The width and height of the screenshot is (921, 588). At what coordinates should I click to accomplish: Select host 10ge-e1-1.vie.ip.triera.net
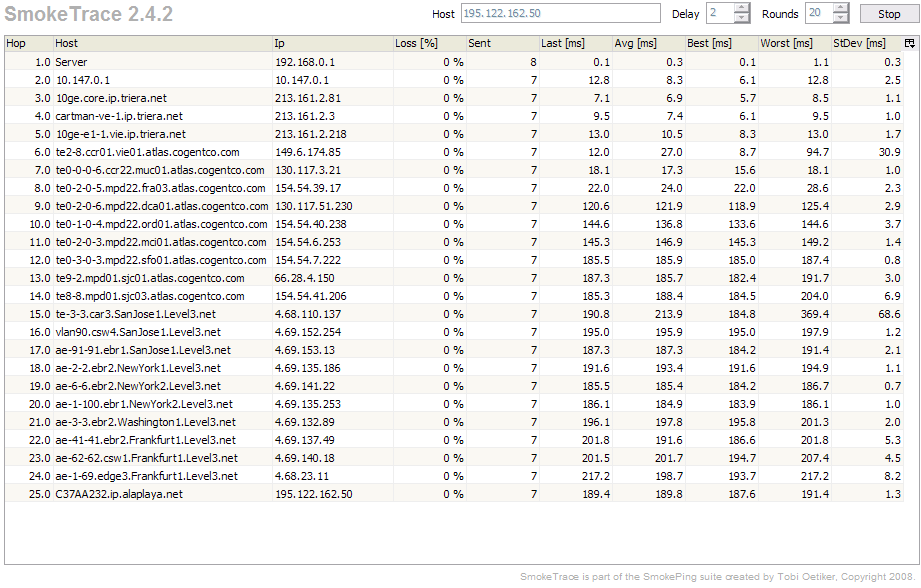[x=120, y=135]
